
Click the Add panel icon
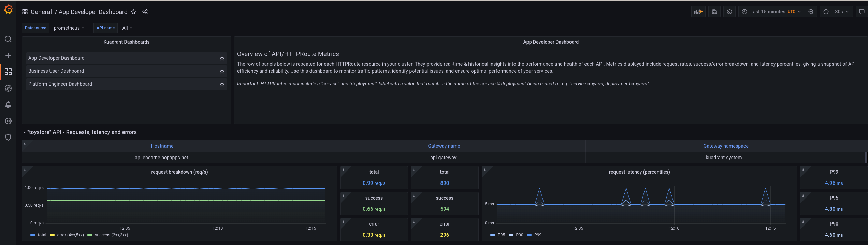(698, 12)
